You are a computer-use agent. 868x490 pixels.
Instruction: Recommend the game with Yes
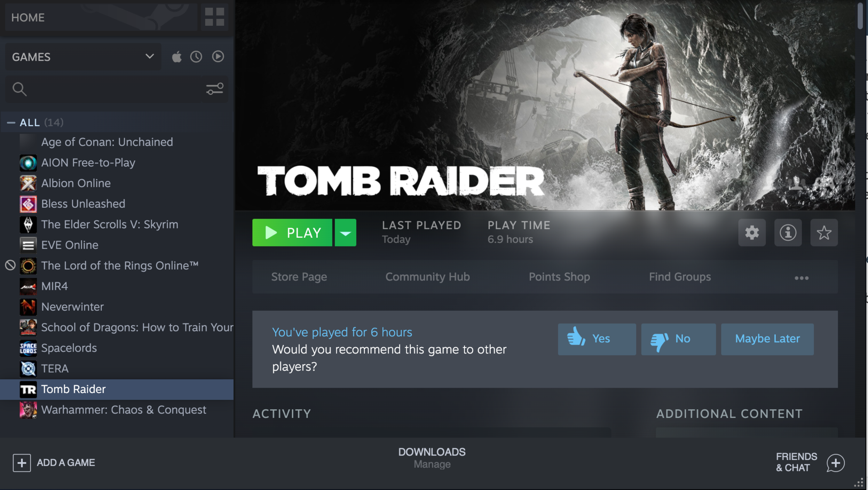pyautogui.click(x=597, y=339)
